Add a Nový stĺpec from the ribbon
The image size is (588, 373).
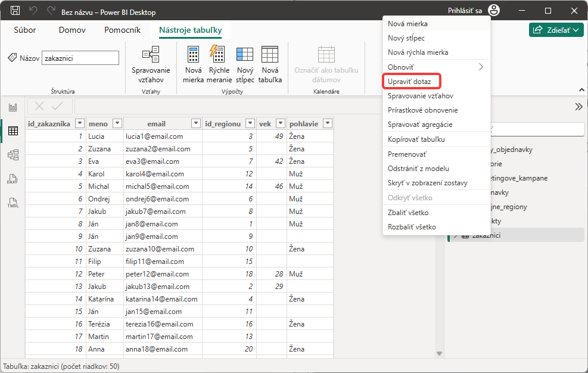245,64
